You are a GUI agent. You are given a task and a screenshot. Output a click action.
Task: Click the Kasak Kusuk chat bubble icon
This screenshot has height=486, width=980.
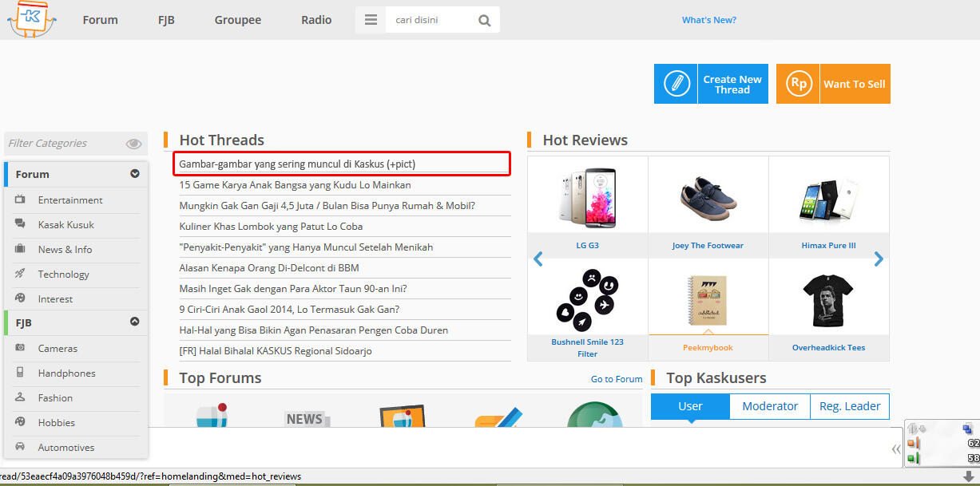(21, 224)
